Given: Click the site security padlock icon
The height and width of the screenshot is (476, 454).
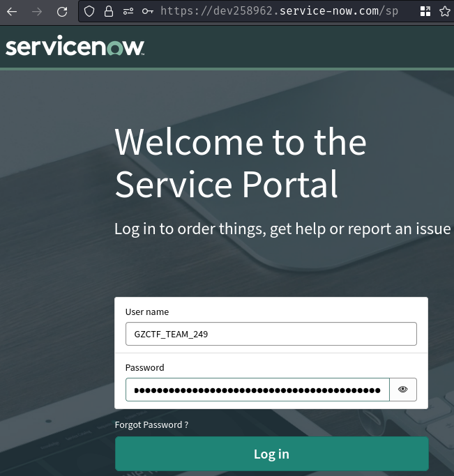Looking at the screenshot, I should click(108, 12).
